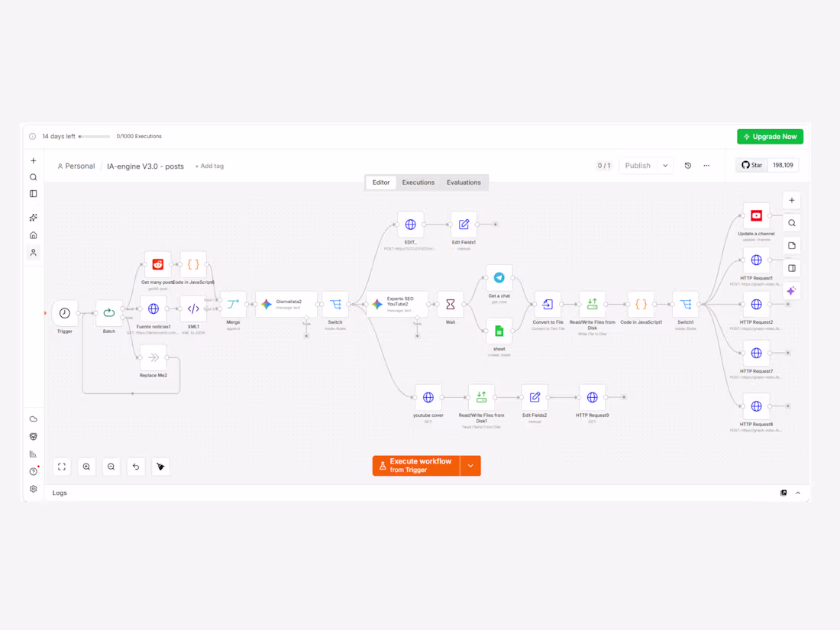Image resolution: width=840 pixels, height=630 pixels.
Task: Zoom in on the canvas
Action: pos(86,467)
